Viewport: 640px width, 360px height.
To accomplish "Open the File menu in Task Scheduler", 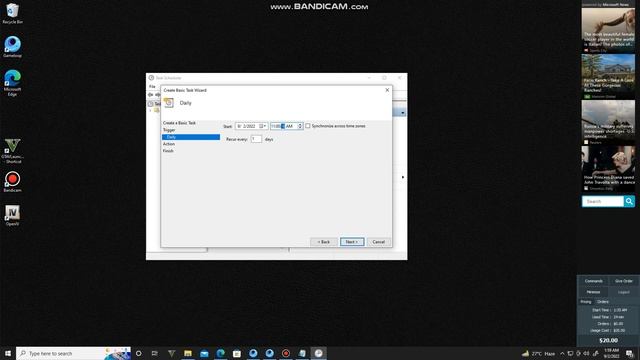I will [x=152, y=87].
